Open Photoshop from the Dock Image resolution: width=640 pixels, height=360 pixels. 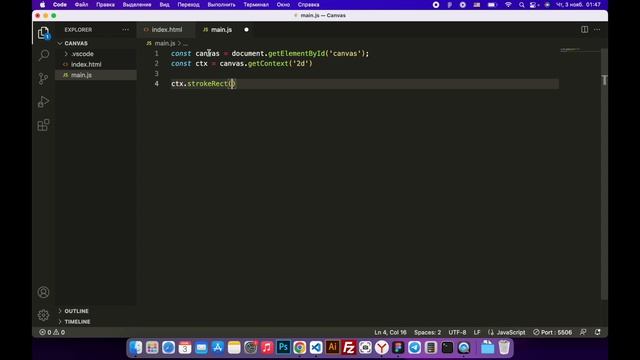pyautogui.click(x=283, y=347)
